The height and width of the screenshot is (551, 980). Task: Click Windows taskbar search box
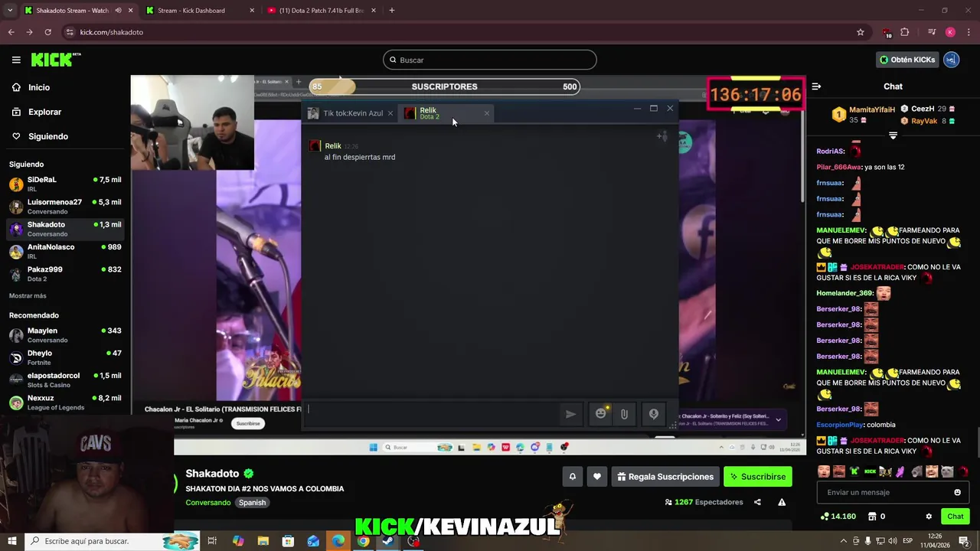(112, 541)
